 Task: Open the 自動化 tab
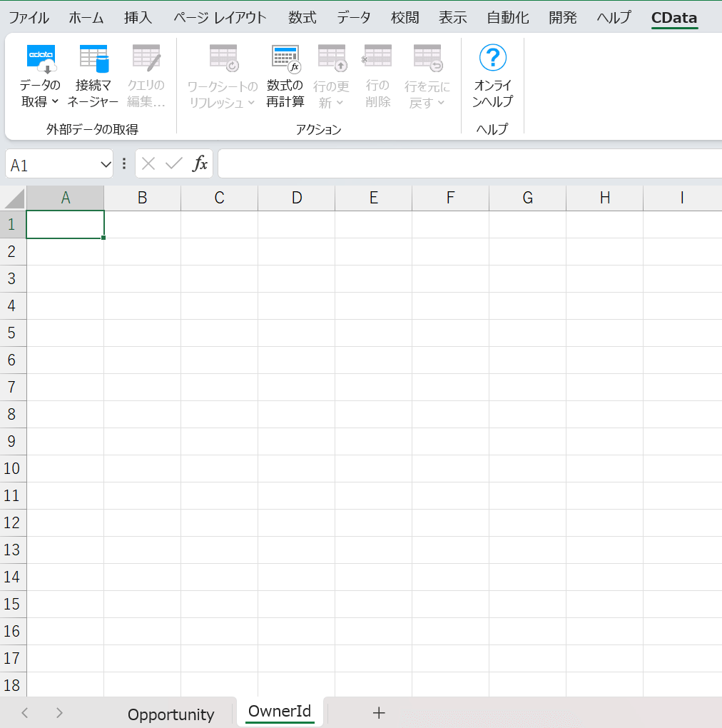click(508, 18)
